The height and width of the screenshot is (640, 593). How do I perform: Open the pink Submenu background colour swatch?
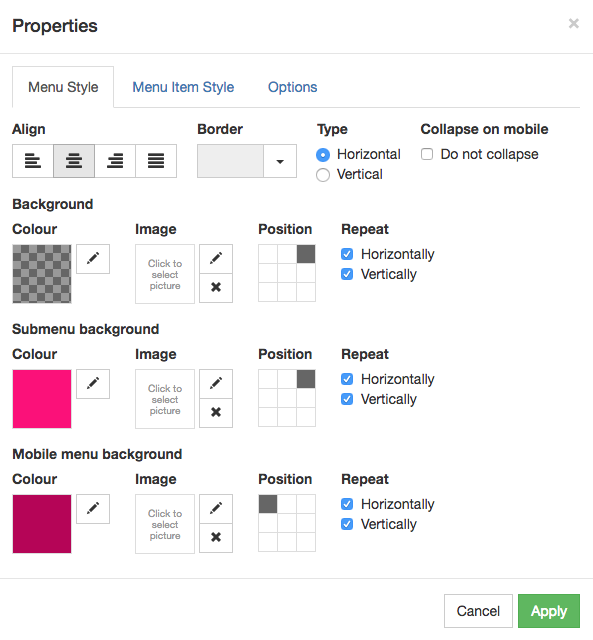coord(42,399)
